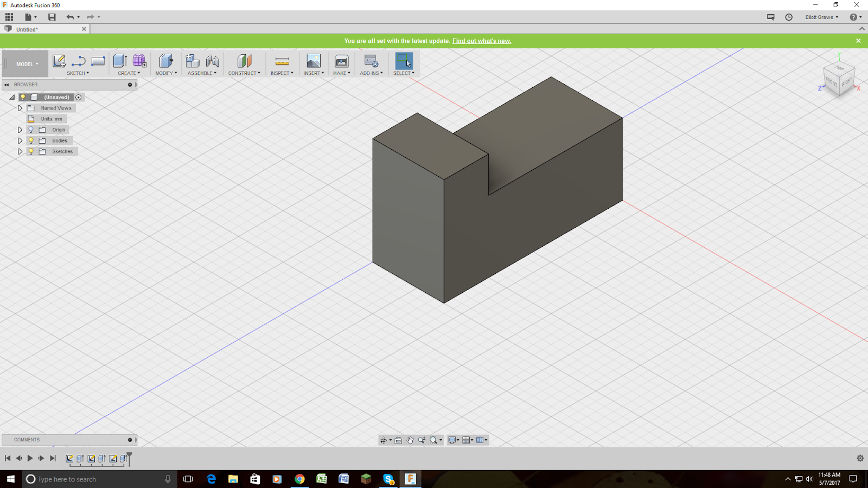Open the CREATE menu
The height and width of the screenshot is (488, 868).
click(129, 73)
